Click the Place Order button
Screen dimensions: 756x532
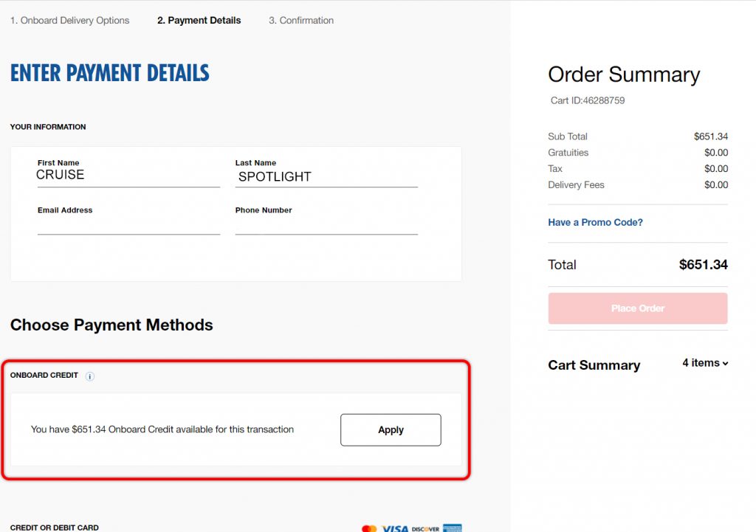(x=638, y=308)
